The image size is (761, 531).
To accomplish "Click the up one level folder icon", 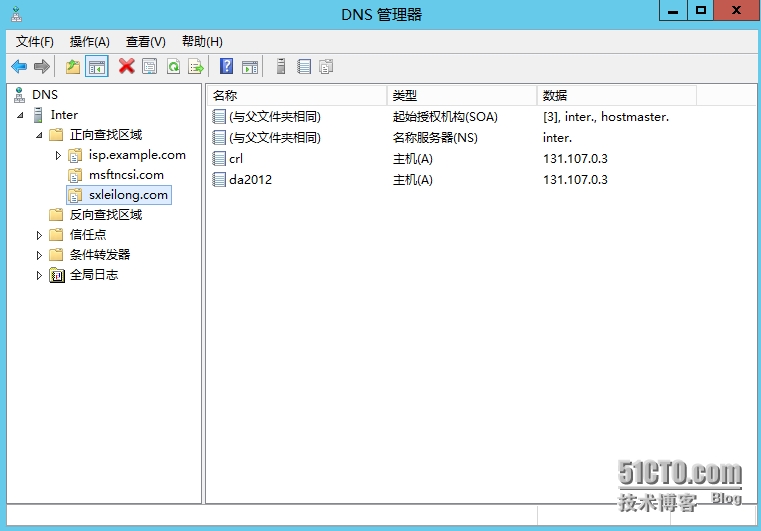I will [73, 66].
